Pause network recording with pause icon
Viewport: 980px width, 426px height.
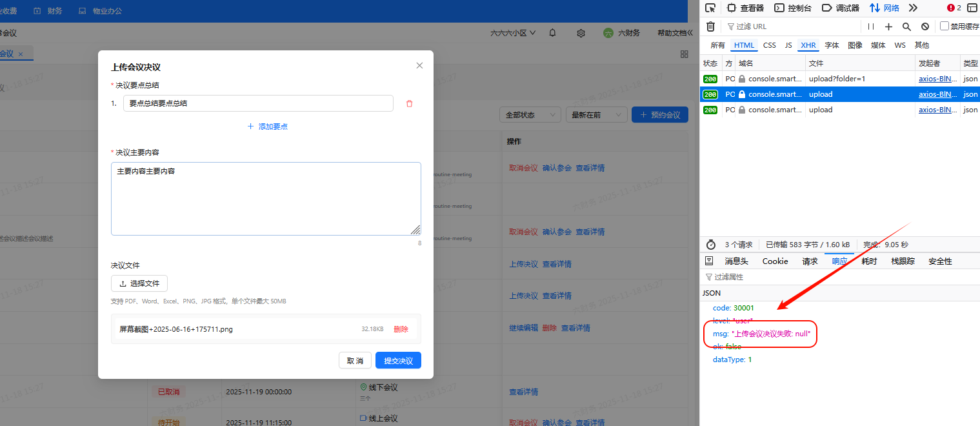pyautogui.click(x=871, y=26)
